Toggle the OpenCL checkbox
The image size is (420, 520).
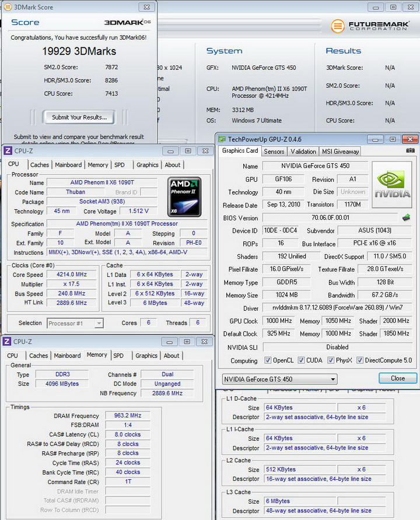click(x=268, y=360)
